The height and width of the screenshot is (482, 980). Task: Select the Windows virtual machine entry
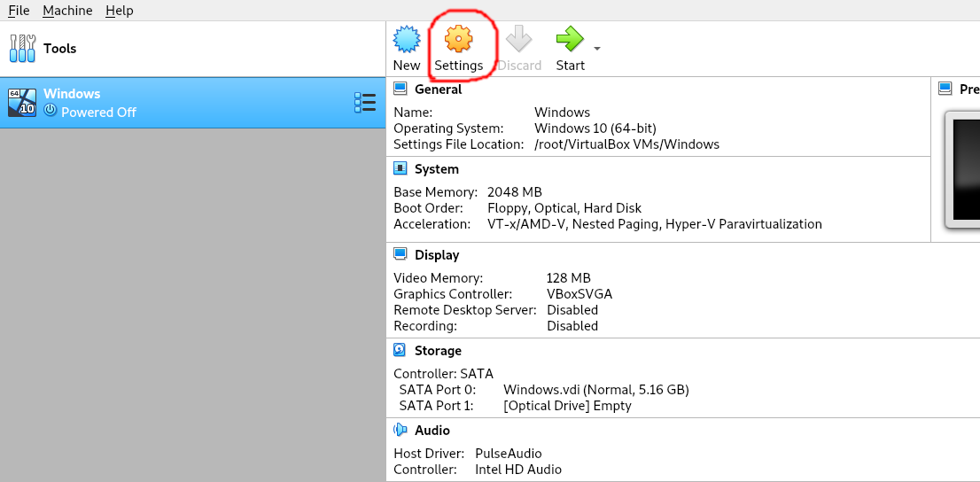point(192,103)
